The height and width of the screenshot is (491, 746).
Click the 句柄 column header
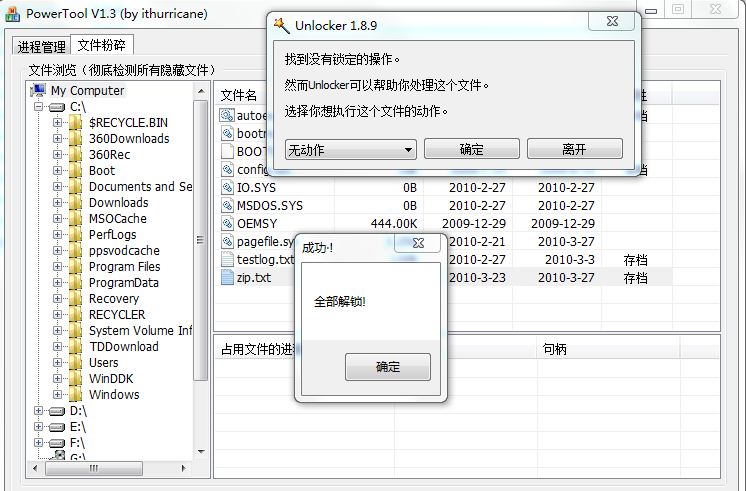554,350
